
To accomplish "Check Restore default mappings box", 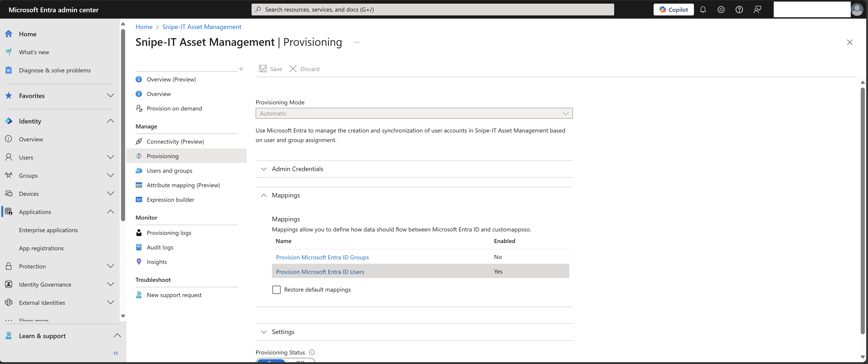I will [276, 289].
